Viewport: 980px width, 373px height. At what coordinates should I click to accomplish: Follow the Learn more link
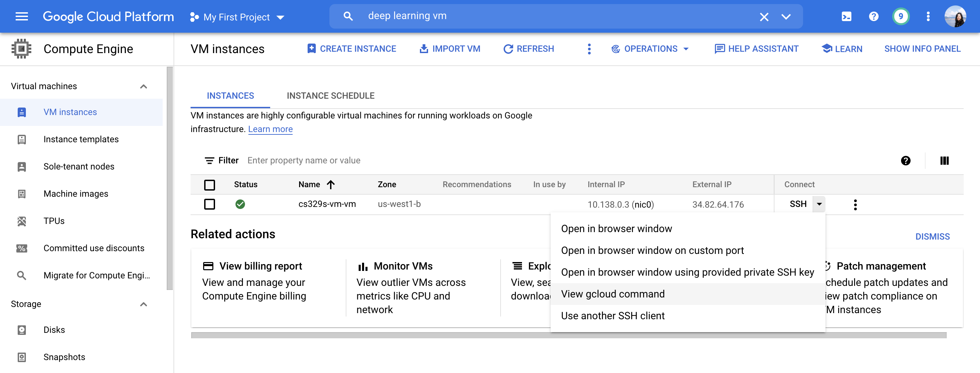(270, 129)
